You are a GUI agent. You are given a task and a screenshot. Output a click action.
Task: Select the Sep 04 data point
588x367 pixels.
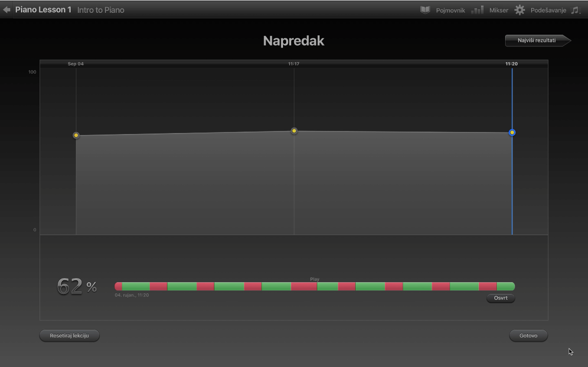coord(76,135)
